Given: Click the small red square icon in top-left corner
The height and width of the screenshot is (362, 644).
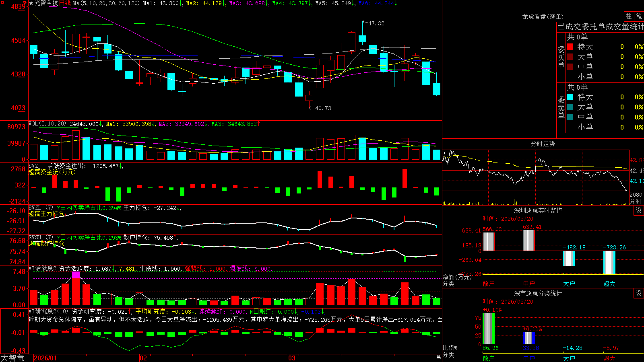Looking at the screenshot, I should (x=2, y=2).
